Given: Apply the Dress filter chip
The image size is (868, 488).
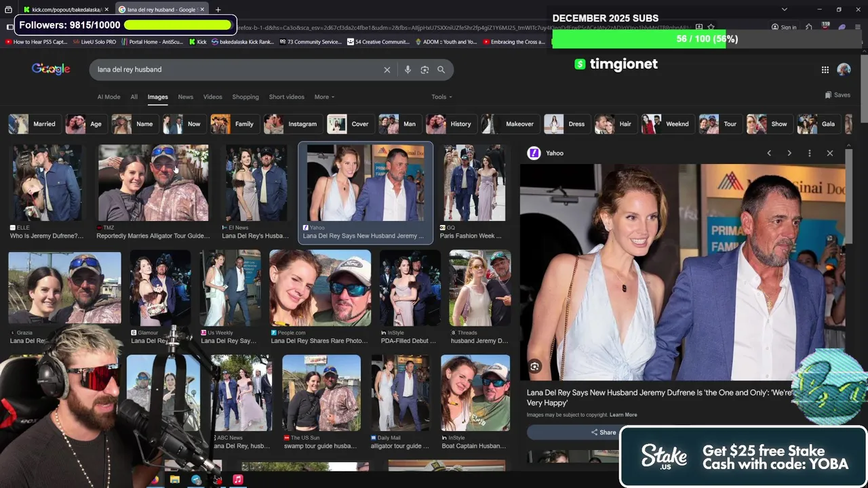Looking at the screenshot, I should click(x=566, y=124).
